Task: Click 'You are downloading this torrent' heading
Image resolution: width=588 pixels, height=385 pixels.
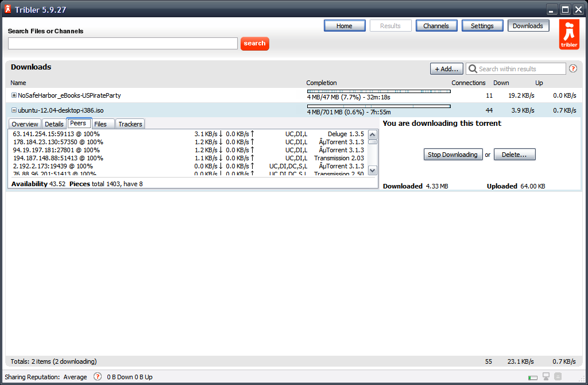Action: (442, 123)
